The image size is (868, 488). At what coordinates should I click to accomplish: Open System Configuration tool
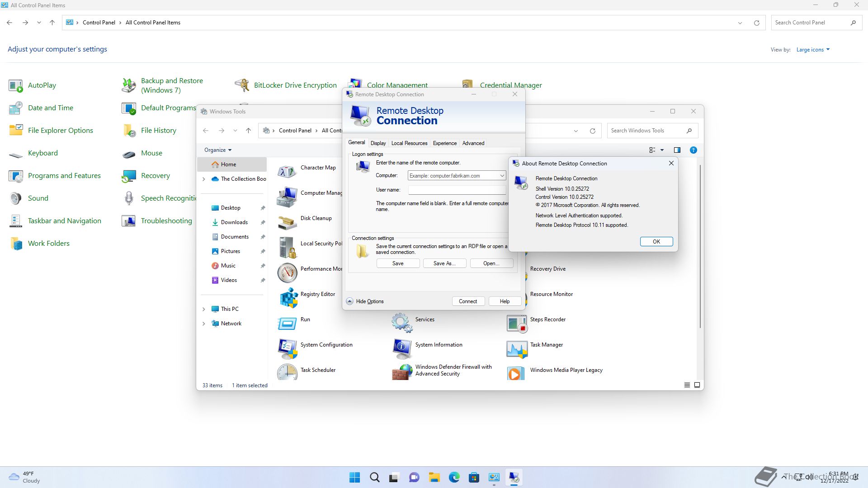pyautogui.click(x=315, y=348)
